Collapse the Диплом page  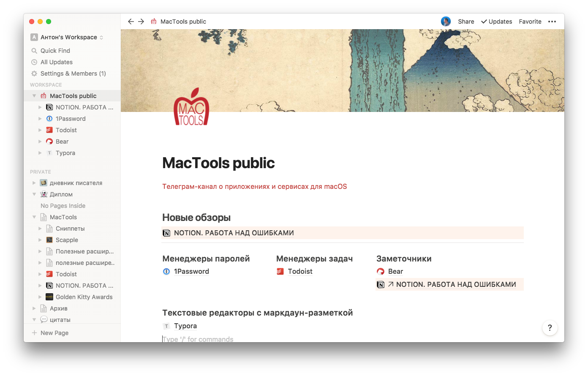click(x=34, y=194)
